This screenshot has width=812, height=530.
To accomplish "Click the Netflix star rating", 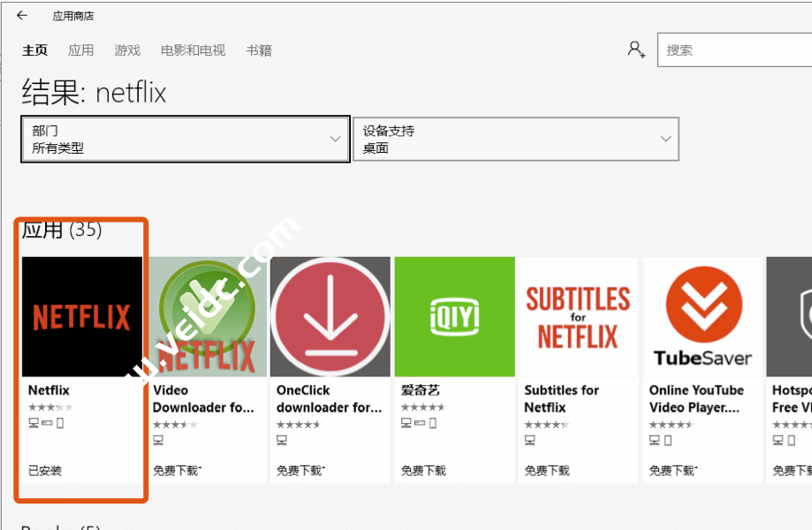I will (50, 407).
